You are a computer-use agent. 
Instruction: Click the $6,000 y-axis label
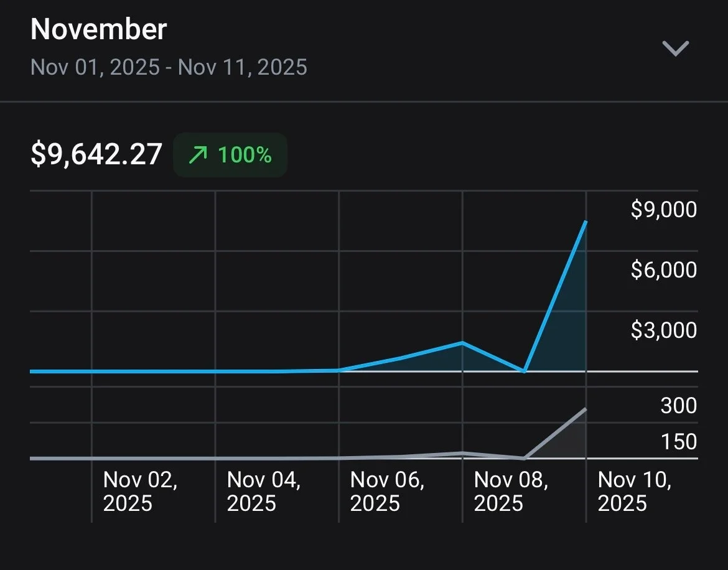point(663,270)
